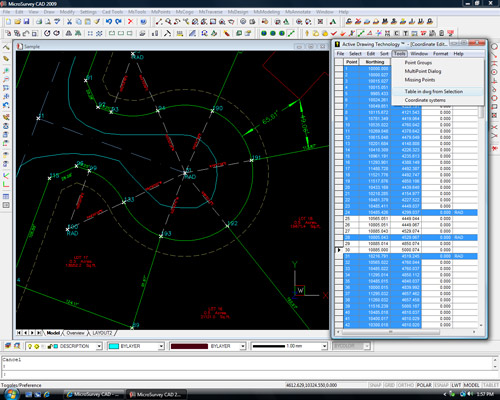Screen dimensions: 500x400
Task: Click the Cut scissors icon
Action: coord(69,22)
